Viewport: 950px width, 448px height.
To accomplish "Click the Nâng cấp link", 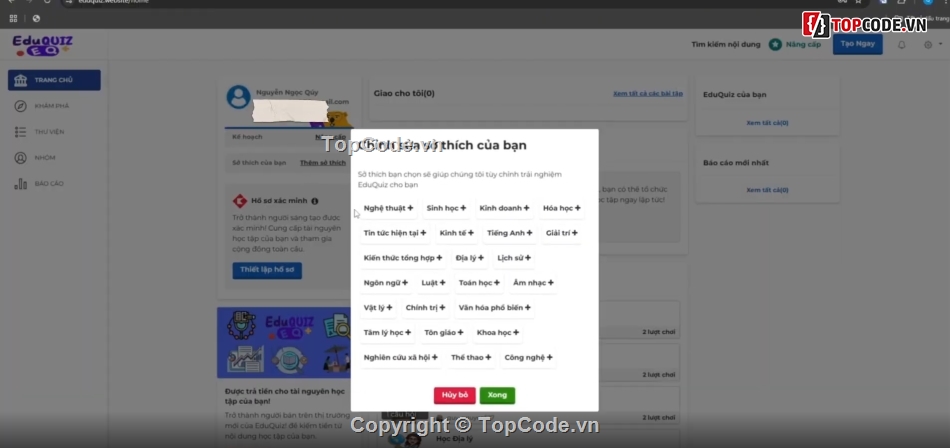I will [803, 44].
